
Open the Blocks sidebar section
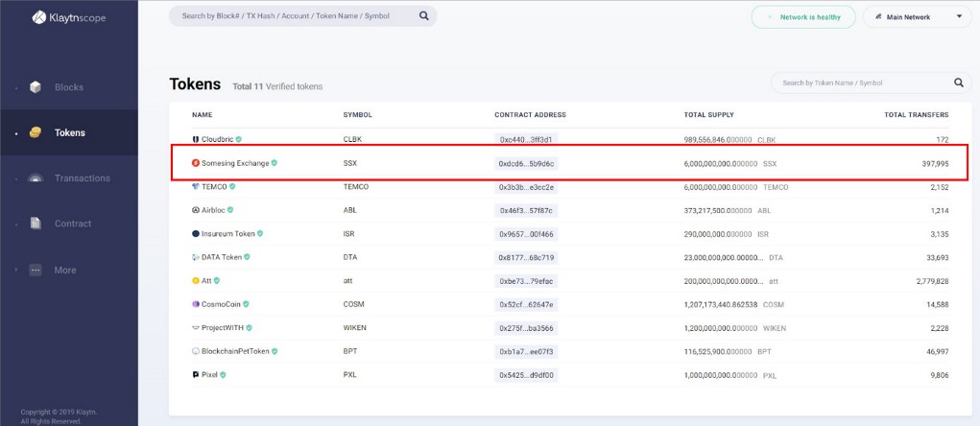(69, 87)
